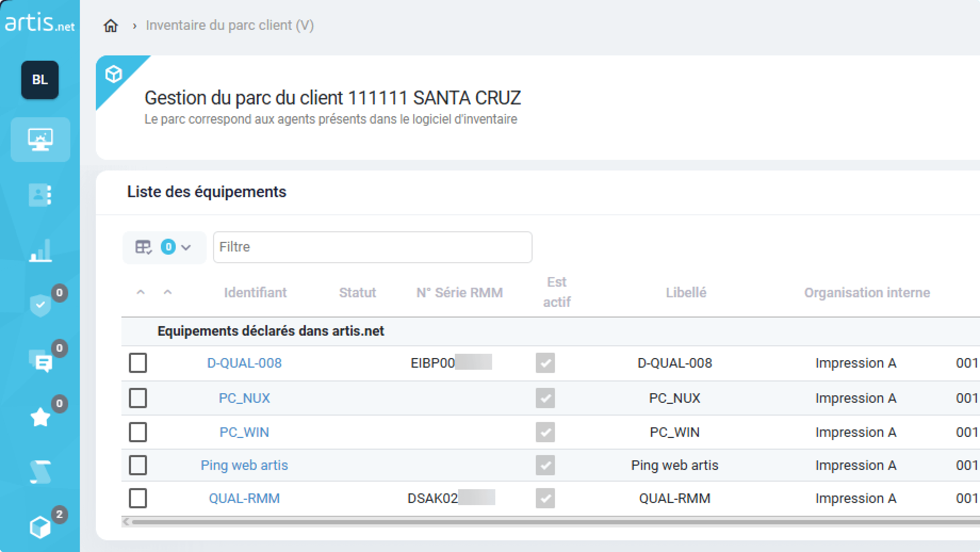The image size is (980, 552).
Task: Expand the column selection dropdown
Action: pos(164,247)
